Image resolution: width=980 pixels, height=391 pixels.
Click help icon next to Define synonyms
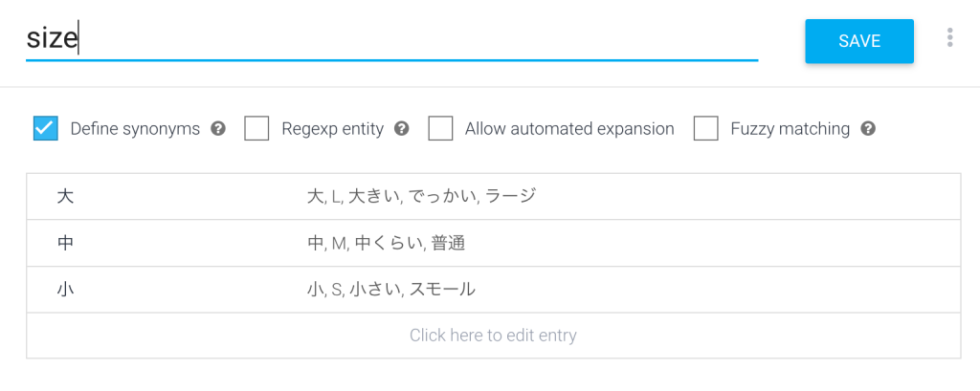tap(218, 128)
